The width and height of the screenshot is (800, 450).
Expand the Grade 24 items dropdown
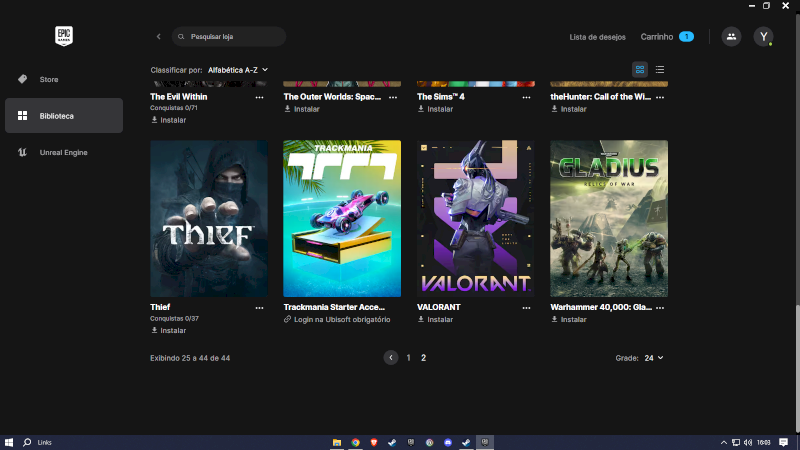click(654, 357)
